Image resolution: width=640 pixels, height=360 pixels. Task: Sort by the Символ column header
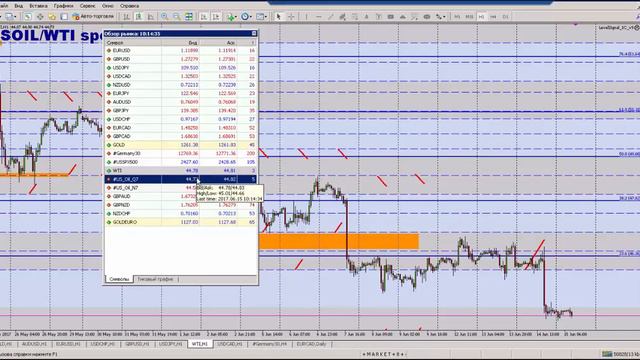click(x=133, y=42)
